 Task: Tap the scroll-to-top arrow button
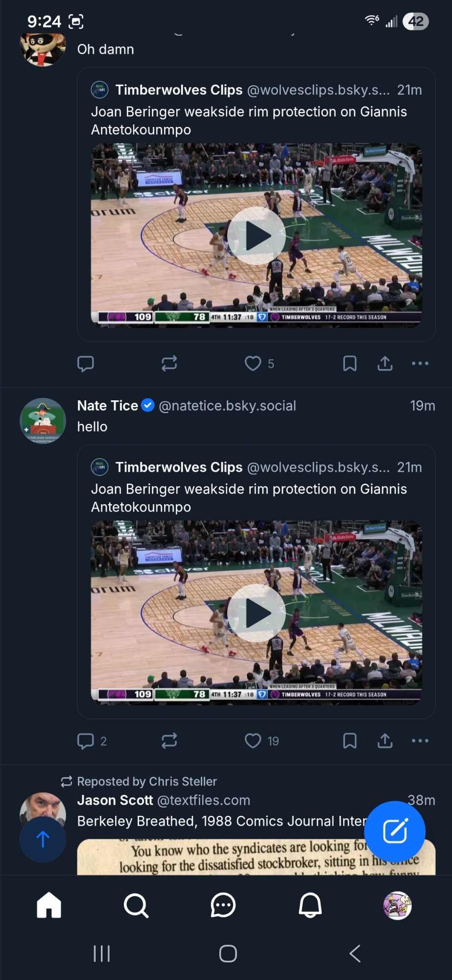click(43, 839)
